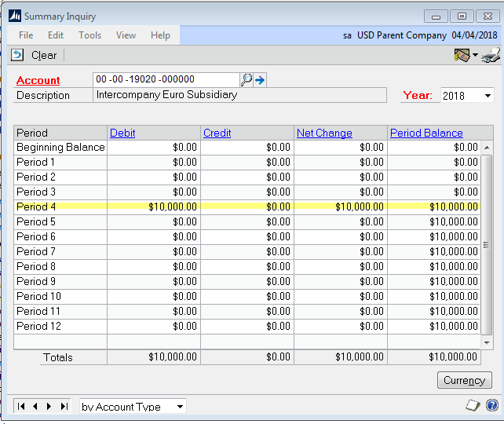This screenshot has height=424, width=504.
Task: Click the Account number input field
Action: click(x=165, y=79)
